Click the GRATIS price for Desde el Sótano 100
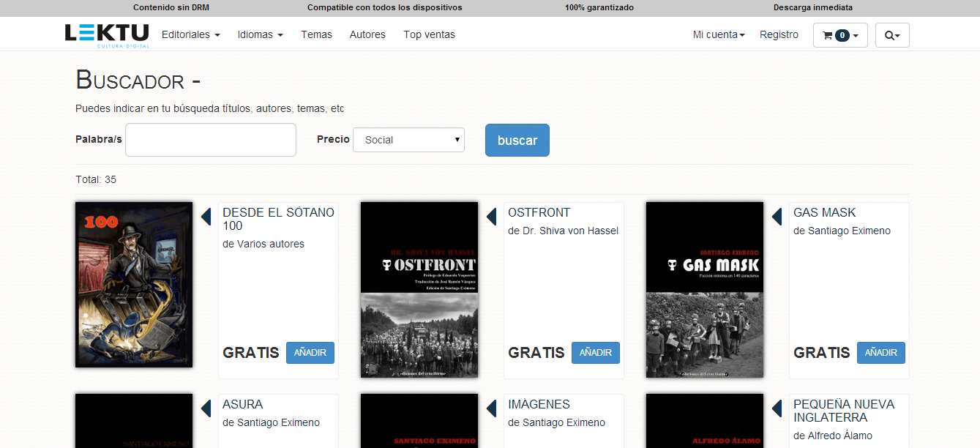The width and height of the screenshot is (980, 448). pos(251,353)
